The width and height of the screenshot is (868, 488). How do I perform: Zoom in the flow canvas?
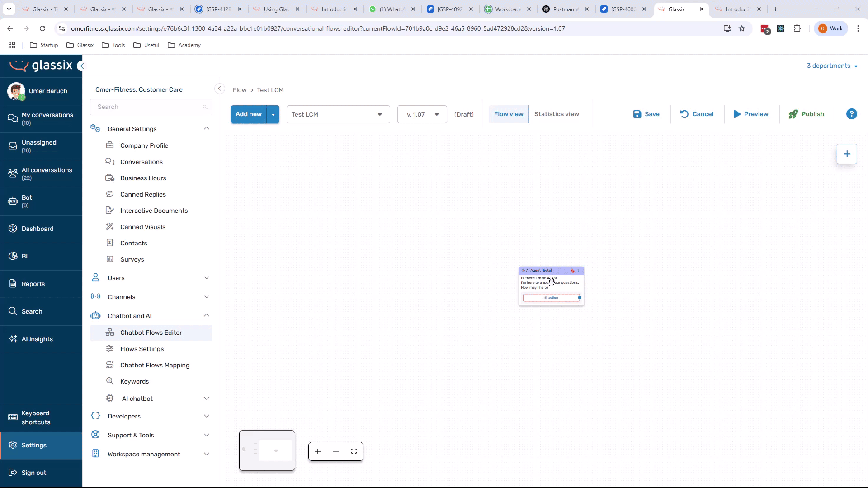318,451
